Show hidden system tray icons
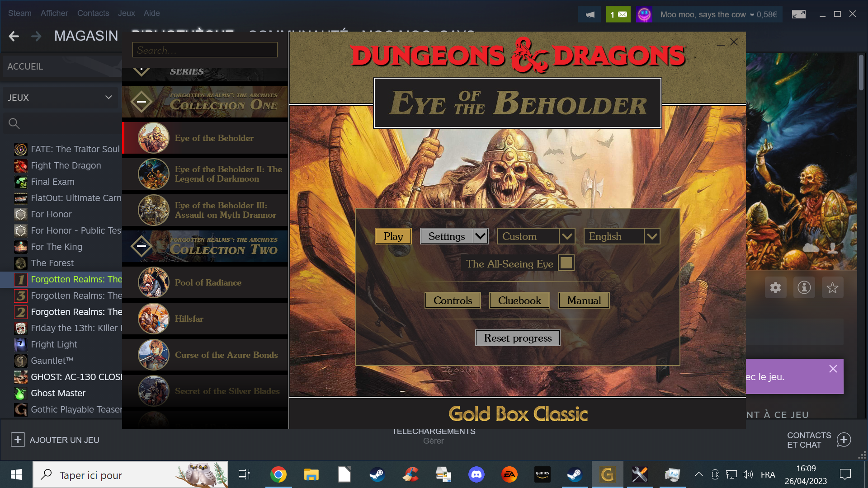 (698, 474)
